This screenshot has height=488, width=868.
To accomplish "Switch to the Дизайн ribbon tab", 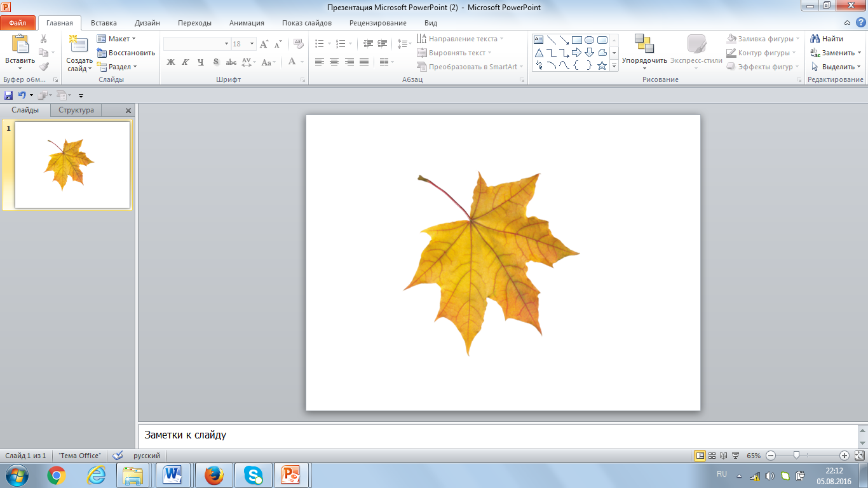I will click(x=147, y=23).
